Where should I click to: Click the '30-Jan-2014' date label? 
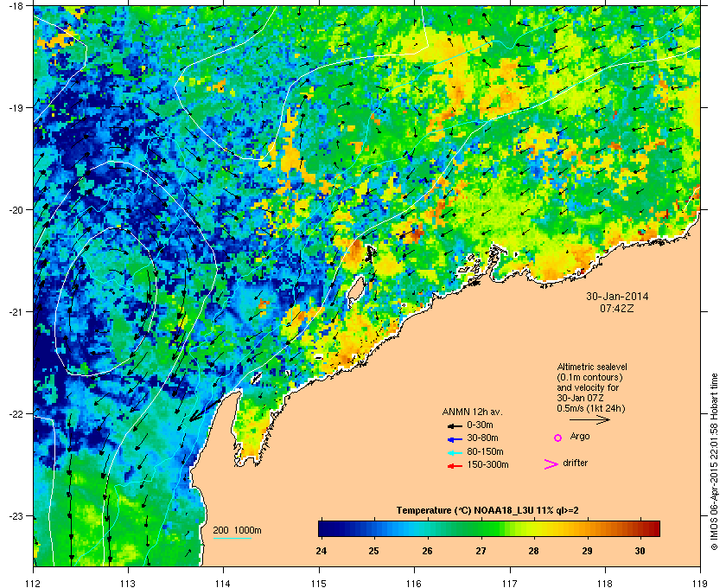617,297
